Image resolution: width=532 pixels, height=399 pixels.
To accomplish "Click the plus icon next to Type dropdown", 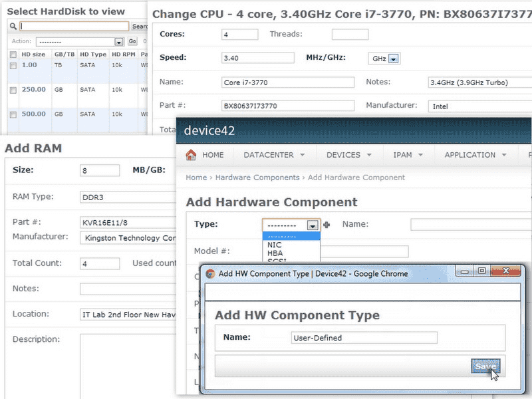I will click(327, 225).
